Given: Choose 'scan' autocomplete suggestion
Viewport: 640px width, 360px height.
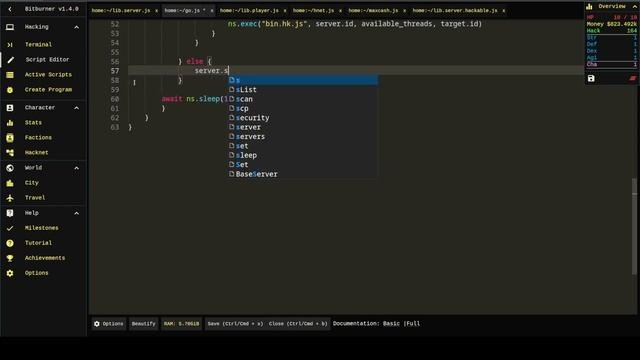Looking at the screenshot, I should [303, 99].
